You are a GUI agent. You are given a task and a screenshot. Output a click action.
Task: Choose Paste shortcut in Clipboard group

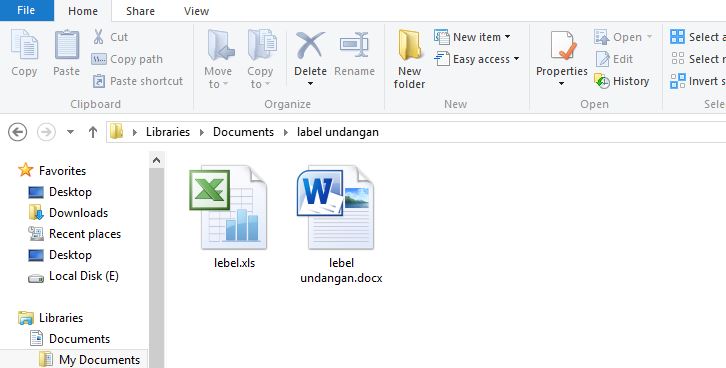(x=138, y=81)
